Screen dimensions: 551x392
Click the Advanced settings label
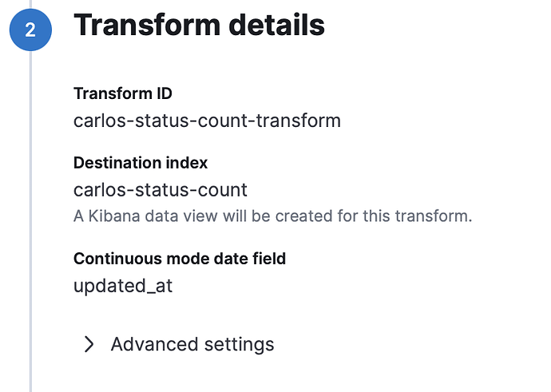coord(192,344)
